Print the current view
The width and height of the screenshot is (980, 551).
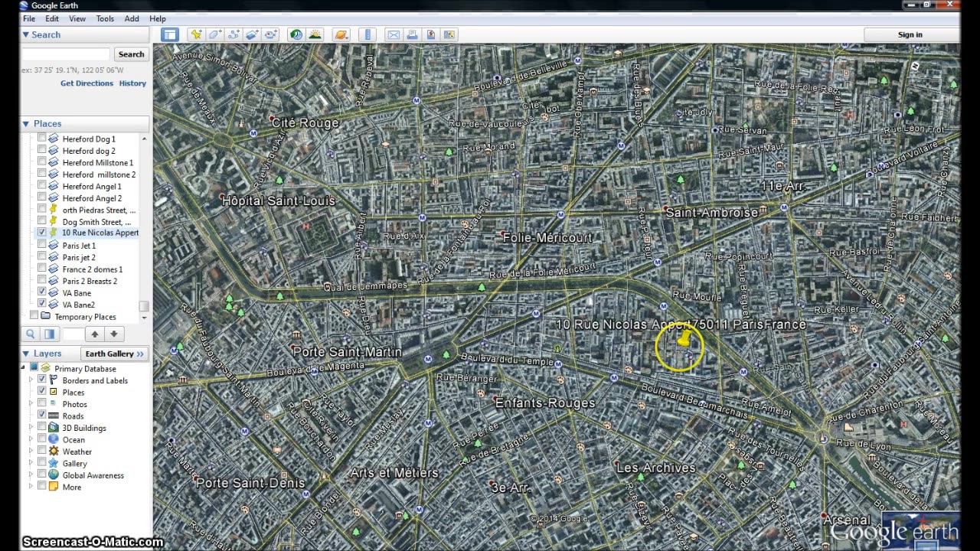(412, 34)
